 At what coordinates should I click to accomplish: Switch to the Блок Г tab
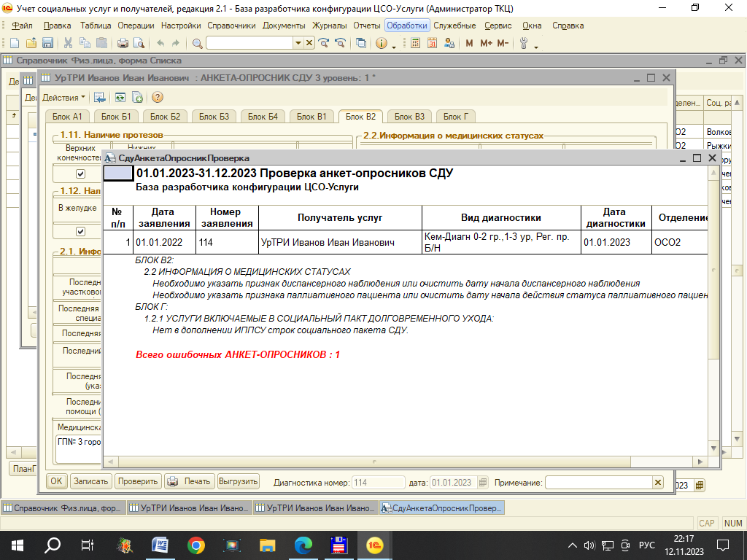click(x=456, y=117)
